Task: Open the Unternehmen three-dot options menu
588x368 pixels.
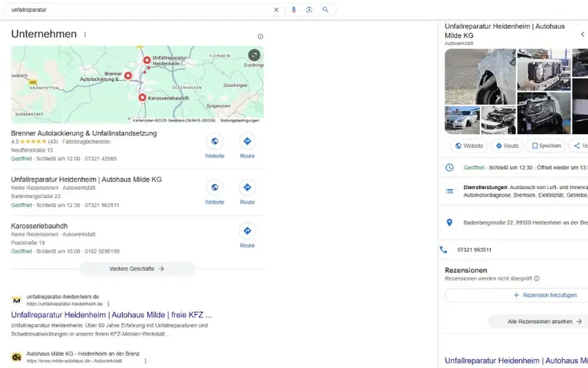Action: coord(85,35)
